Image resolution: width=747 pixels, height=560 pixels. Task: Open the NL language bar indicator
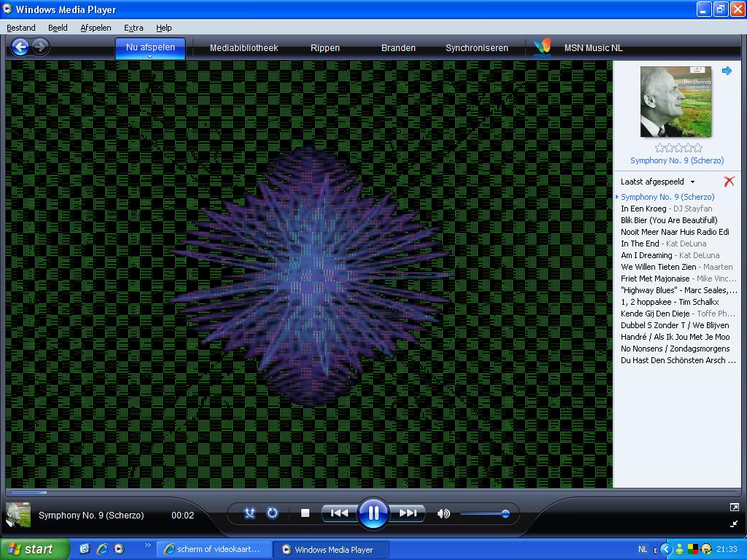pos(643,550)
